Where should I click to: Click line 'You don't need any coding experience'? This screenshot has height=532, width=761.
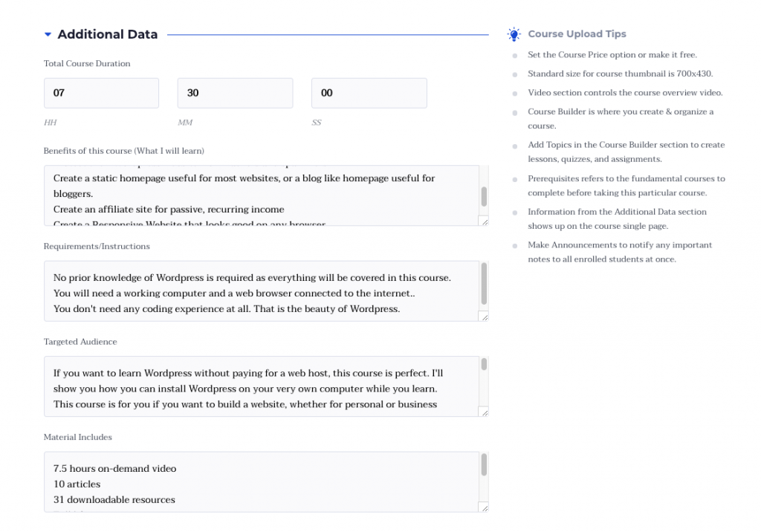click(x=227, y=308)
